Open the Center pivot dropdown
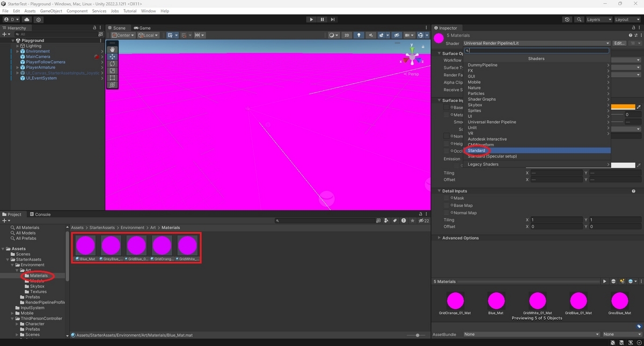This screenshot has width=644, height=346. point(123,35)
